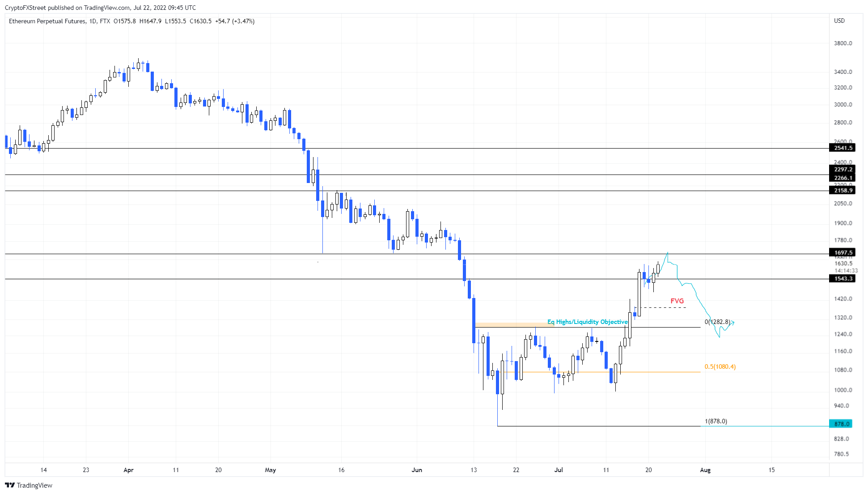Click the cyan 878.0 price tag

click(x=841, y=424)
